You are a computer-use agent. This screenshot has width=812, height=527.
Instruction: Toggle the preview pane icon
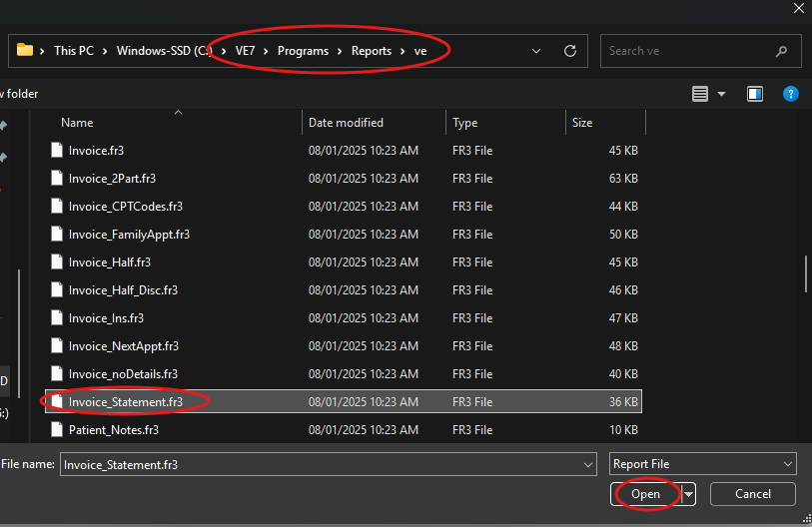pos(755,94)
